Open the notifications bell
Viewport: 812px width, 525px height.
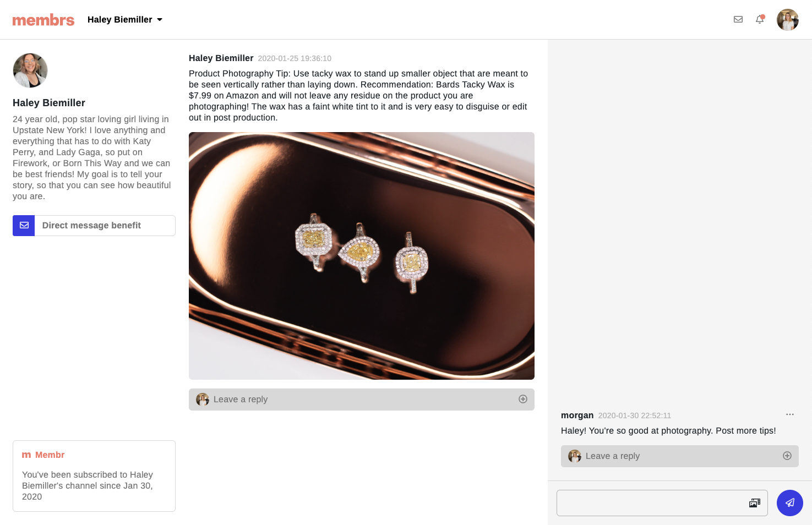[760, 19]
